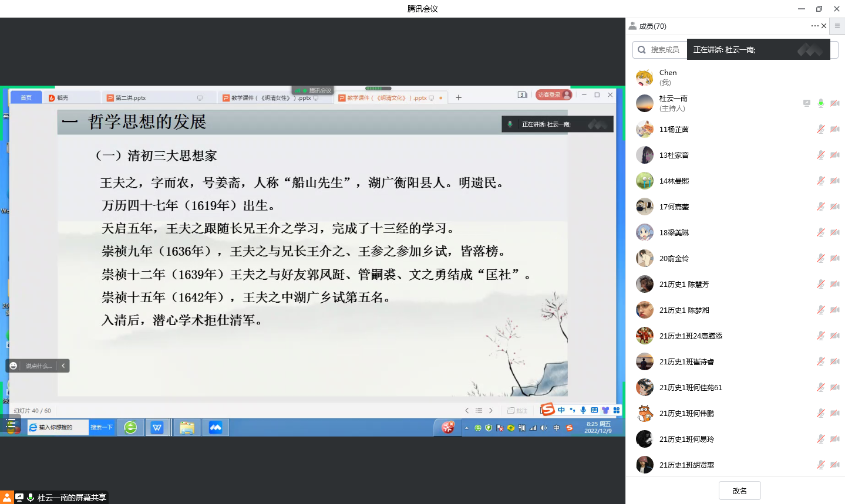The image size is (845, 504).
Task: Toggle muted microphone for 11杨芷茵
Action: [x=821, y=129]
